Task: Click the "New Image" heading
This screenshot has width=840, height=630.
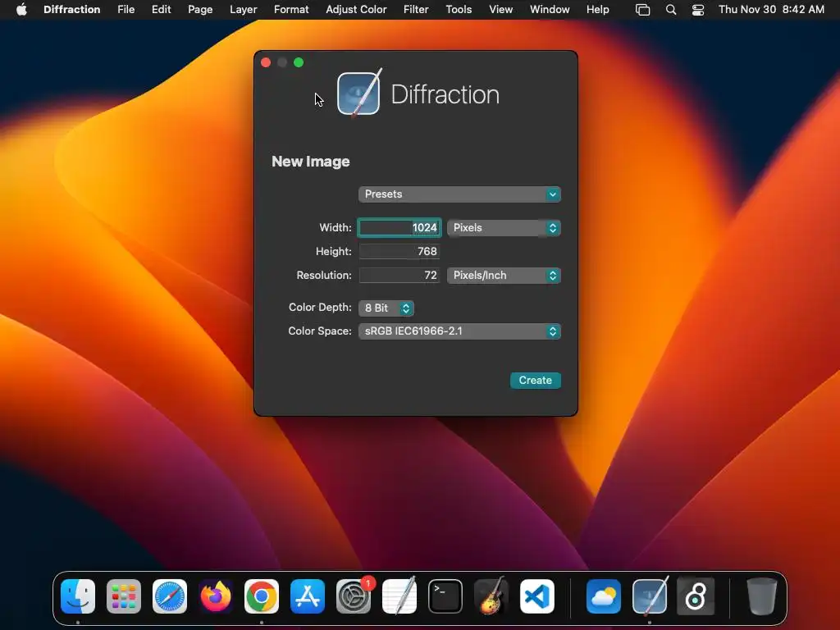Action: pos(311,162)
